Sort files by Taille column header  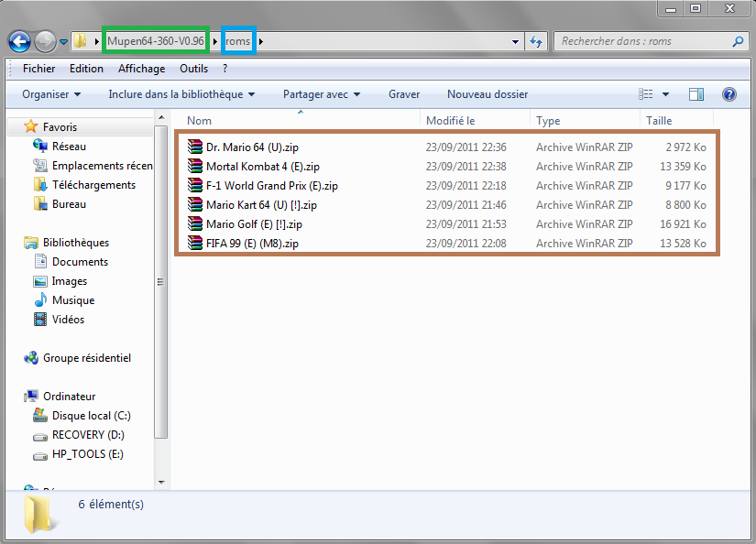659,121
